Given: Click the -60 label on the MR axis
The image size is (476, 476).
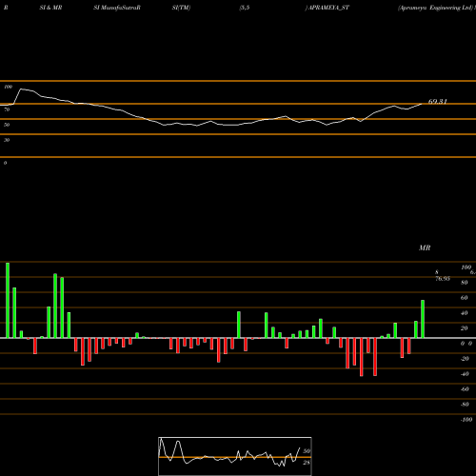Looking at the screenshot, I should click(465, 389).
